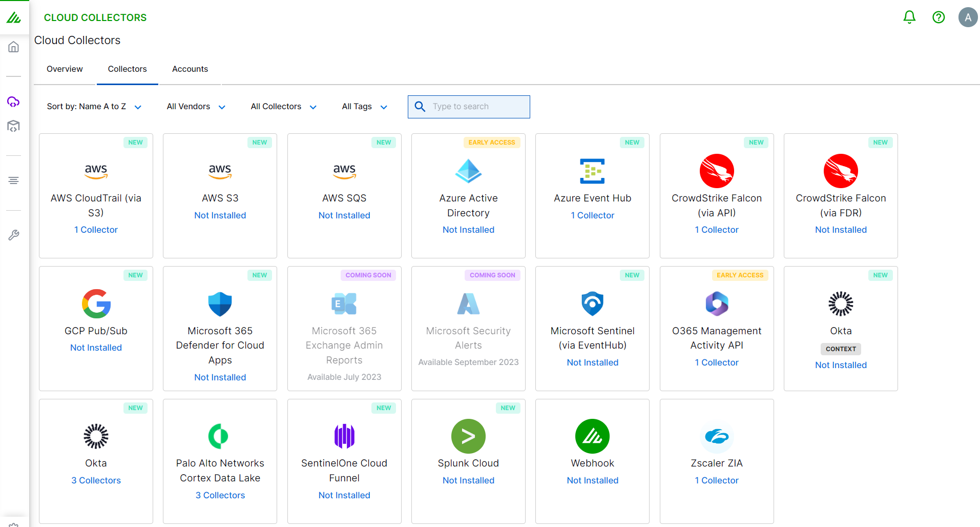Click the AWS S3 card logo
Screen dimensions: 980x527
click(x=220, y=171)
